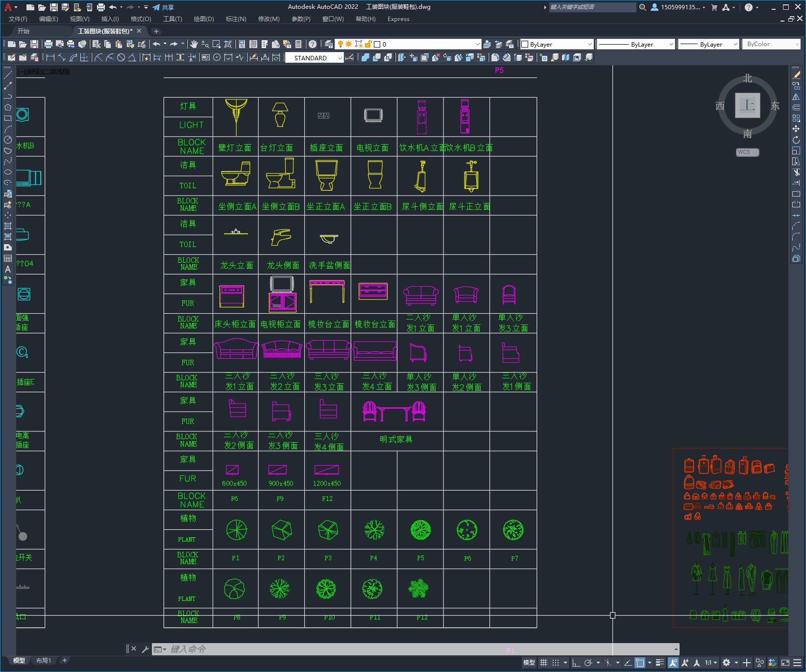Select the Diameter dimension tool

(121, 57)
